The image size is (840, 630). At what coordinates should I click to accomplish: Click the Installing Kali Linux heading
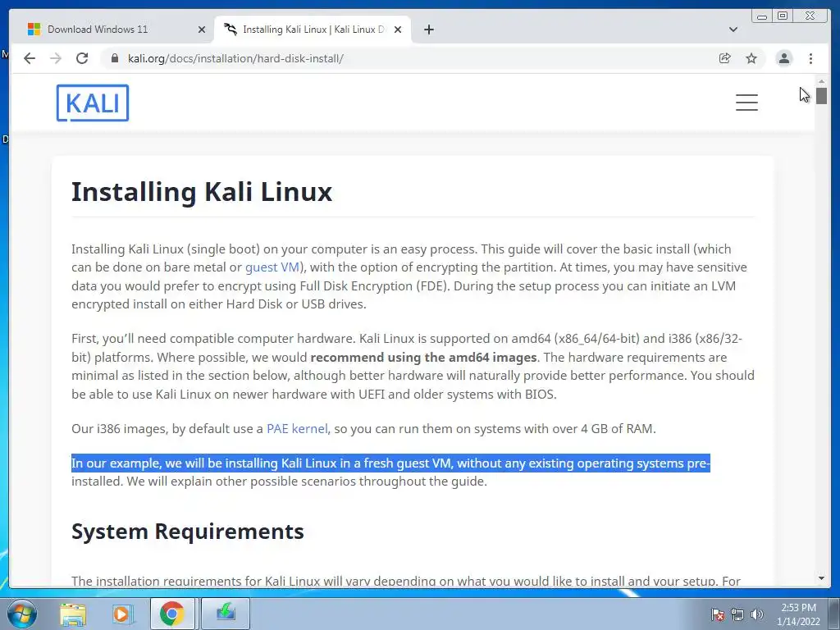(x=202, y=192)
